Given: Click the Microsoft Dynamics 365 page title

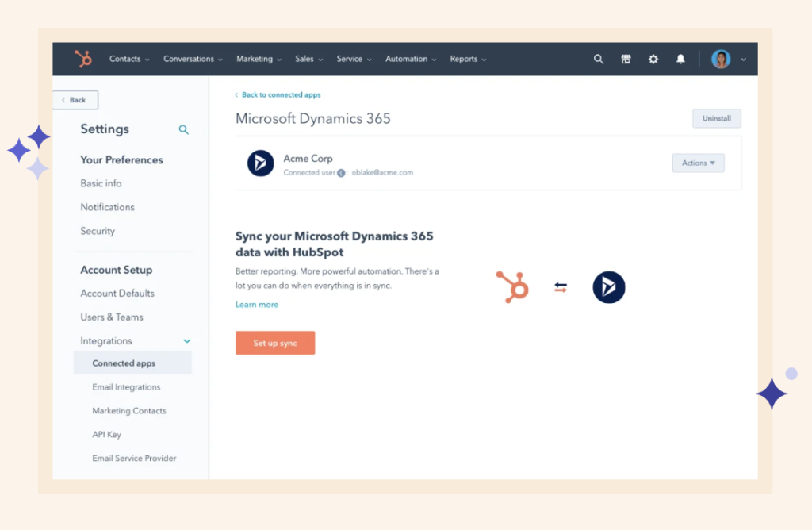Looking at the screenshot, I should point(312,119).
